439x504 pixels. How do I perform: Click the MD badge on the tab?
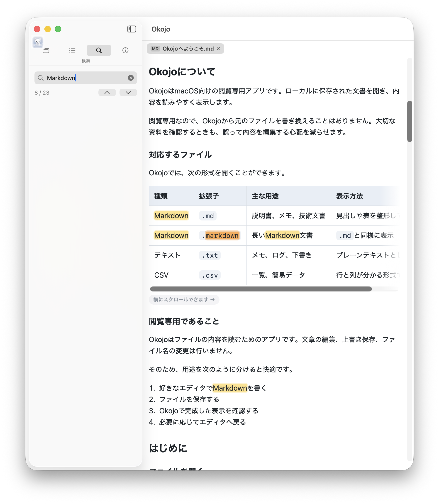pos(155,49)
